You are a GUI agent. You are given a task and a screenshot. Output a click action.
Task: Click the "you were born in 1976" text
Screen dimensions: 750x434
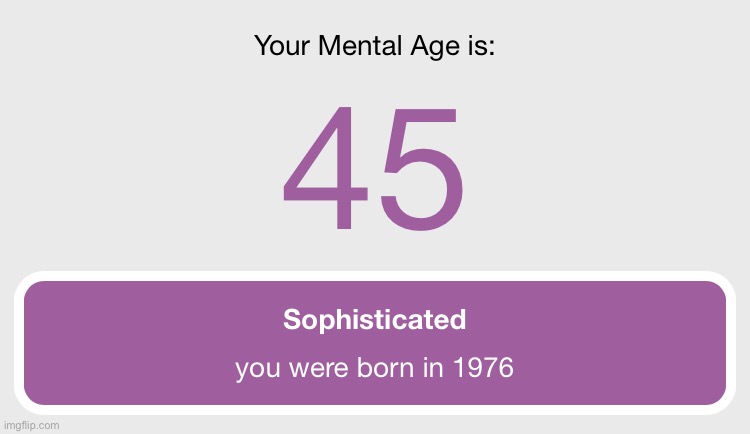[x=374, y=369]
